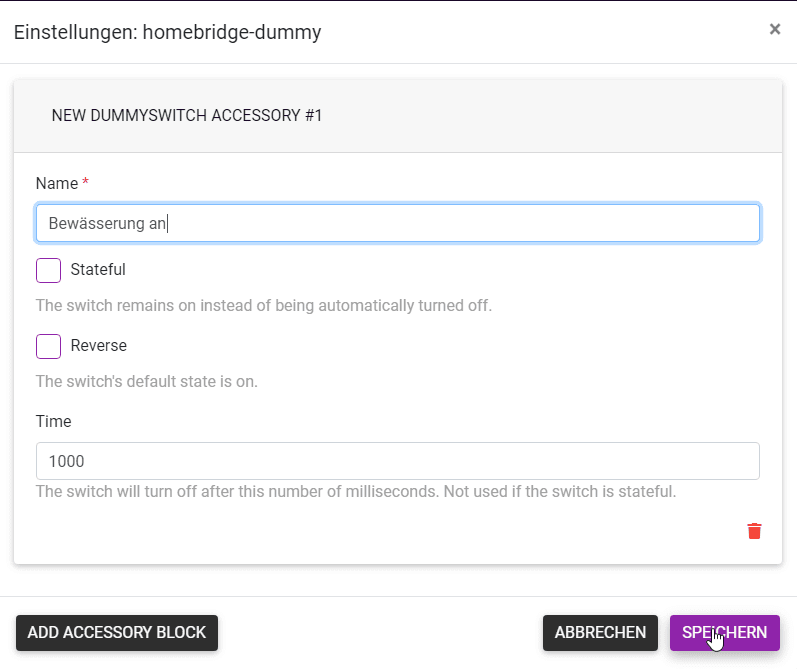The image size is (797, 669).
Task: Close the homebridge-dummy settings dialog
Action: pos(775,29)
